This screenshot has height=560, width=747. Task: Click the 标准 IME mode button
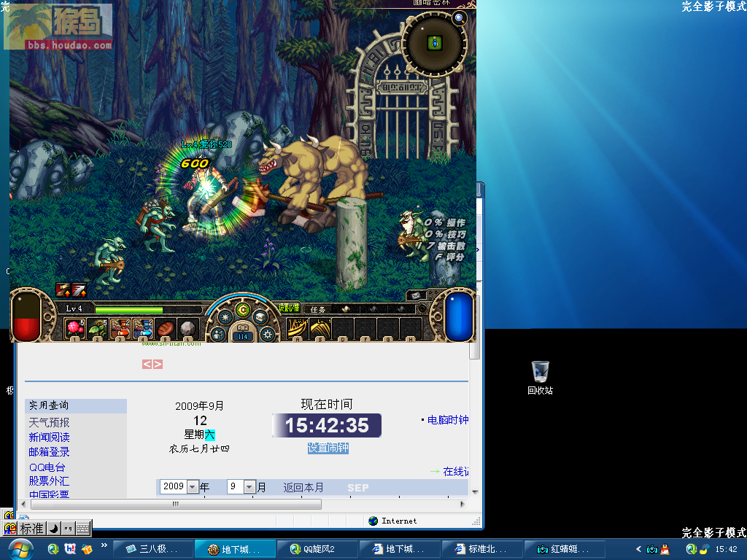click(32, 529)
